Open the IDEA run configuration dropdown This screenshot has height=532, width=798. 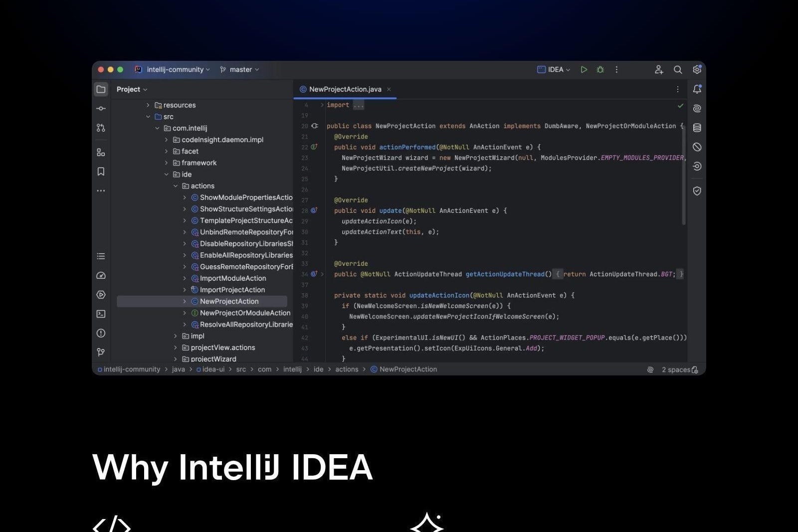(x=554, y=70)
